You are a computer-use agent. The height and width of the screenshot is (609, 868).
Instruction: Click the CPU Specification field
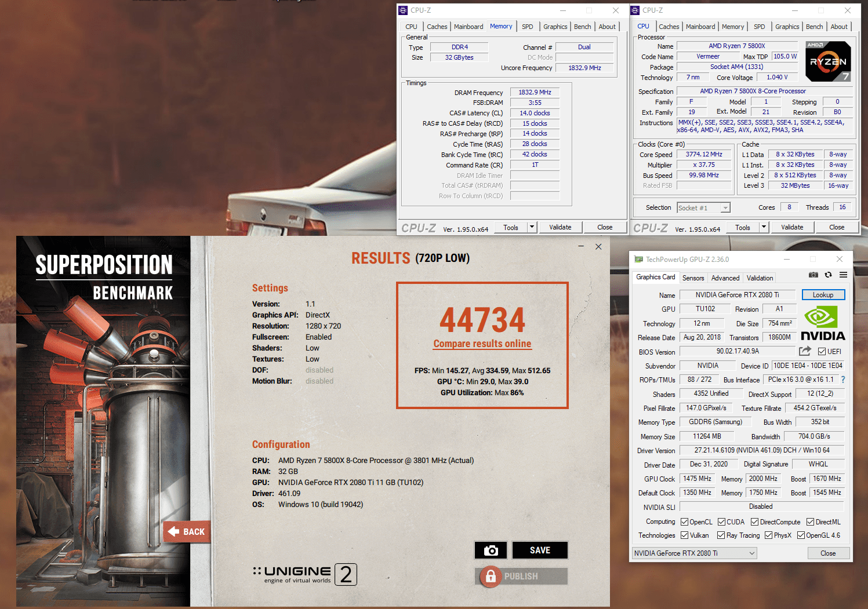coord(765,91)
